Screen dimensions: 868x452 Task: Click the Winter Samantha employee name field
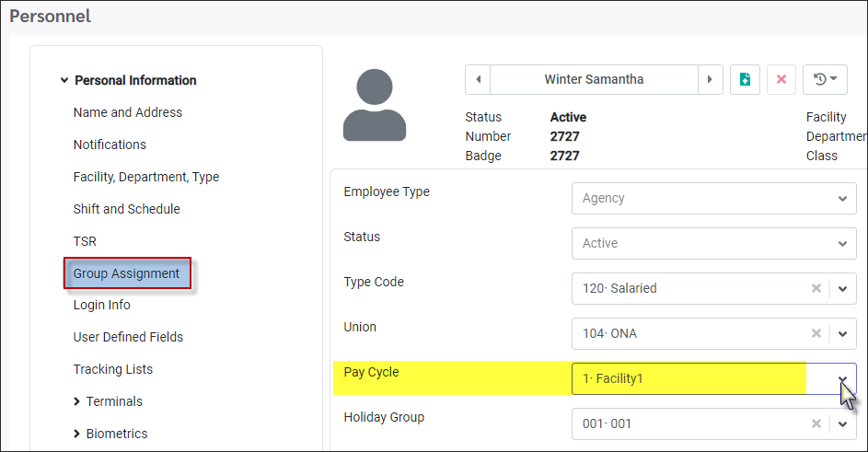click(x=594, y=80)
